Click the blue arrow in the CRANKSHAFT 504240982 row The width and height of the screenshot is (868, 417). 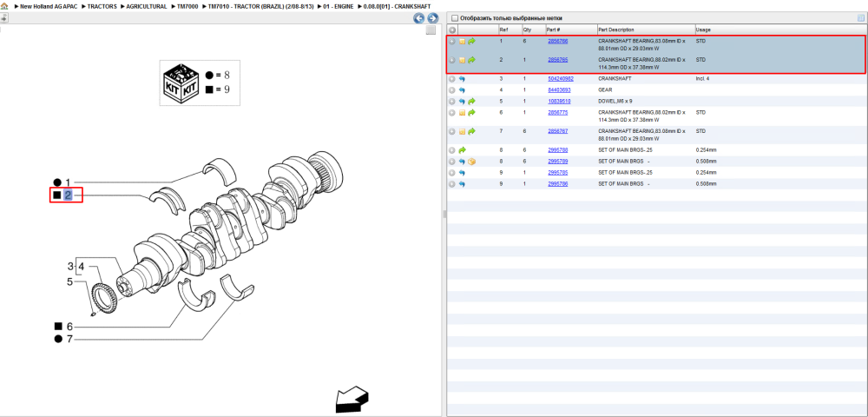(x=462, y=79)
